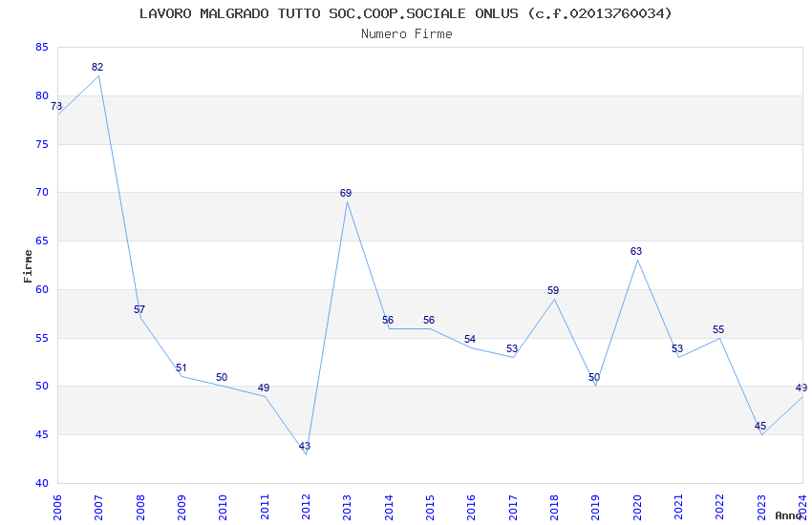Click the data label 55 for 2022
Image resolution: width=812 pixels, height=525 pixels.
(x=718, y=329)
